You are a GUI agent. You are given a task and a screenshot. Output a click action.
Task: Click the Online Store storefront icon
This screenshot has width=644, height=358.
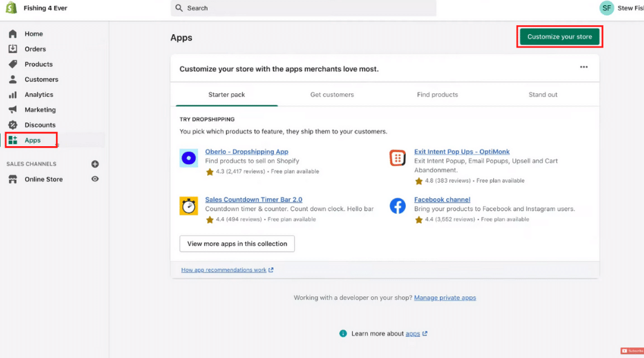[x=13, y=179]
